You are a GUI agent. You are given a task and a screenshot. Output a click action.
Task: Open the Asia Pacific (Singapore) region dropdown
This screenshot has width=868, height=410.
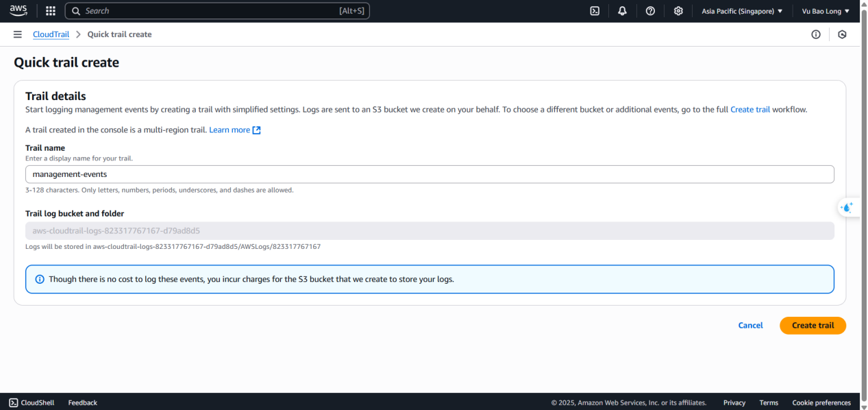pos(742,11)
